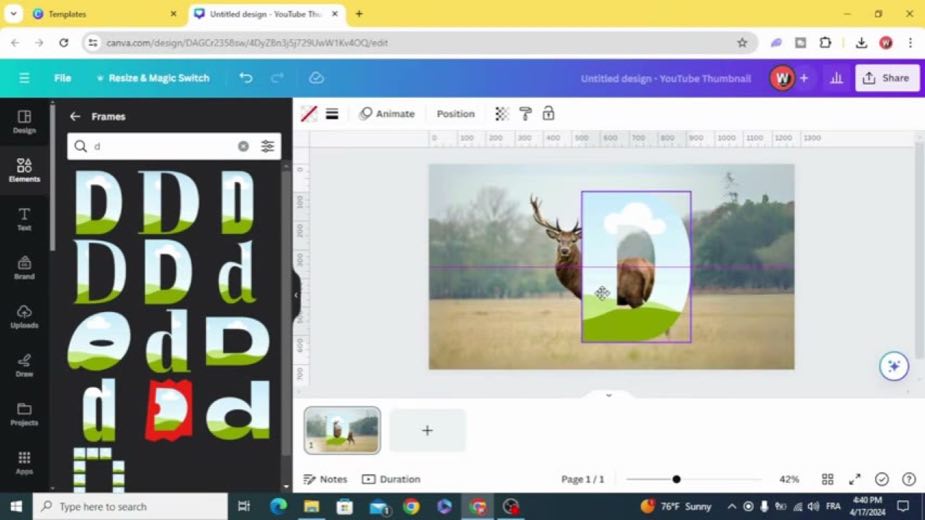Open the Brand sidebar tab
Screen dimensions: 925x520
pos(24,268)
